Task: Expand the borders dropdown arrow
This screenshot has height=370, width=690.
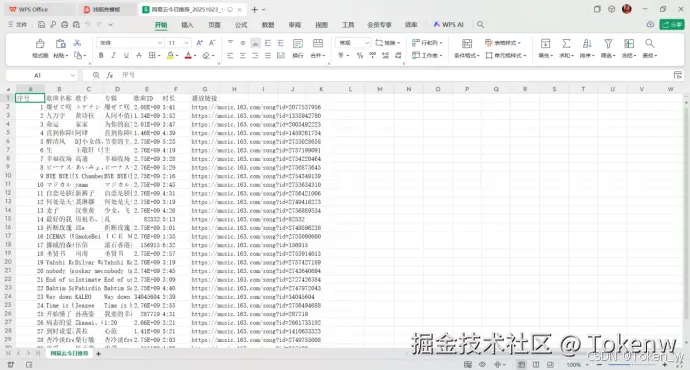Action: click(159, 56)
